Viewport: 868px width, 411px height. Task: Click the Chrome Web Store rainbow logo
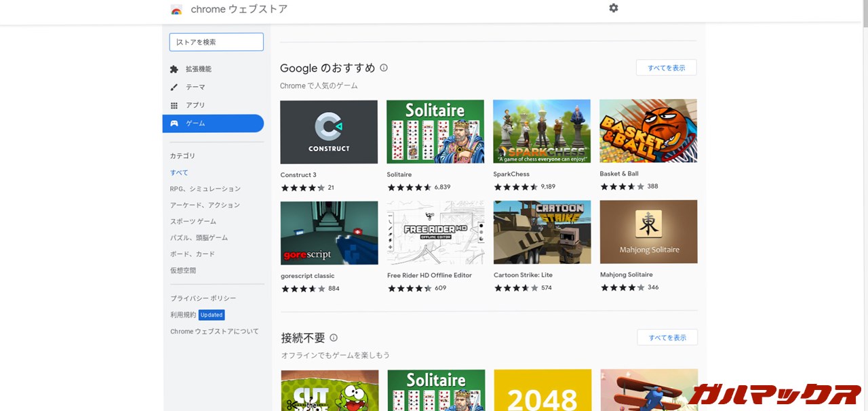tap(176, 9)
